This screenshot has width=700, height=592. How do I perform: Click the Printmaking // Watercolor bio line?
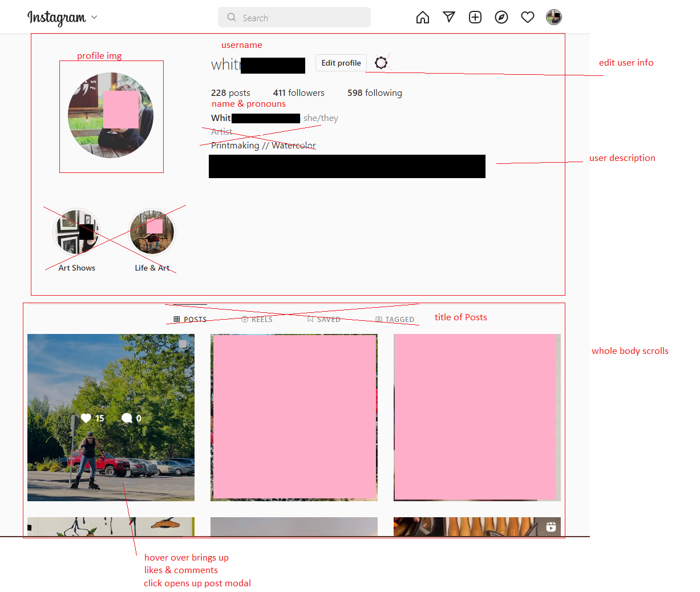pyautogui.click(x=263, y=146)
